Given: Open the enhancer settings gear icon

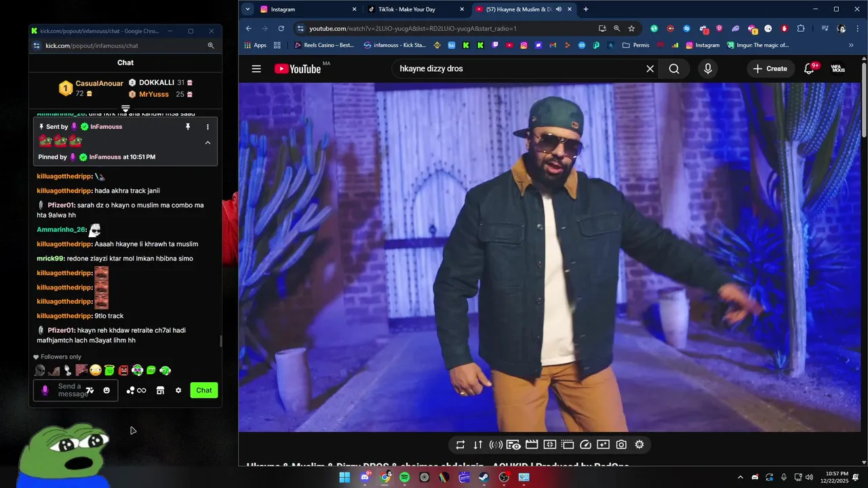Looking at the screenshot, I should pos(639,445).
